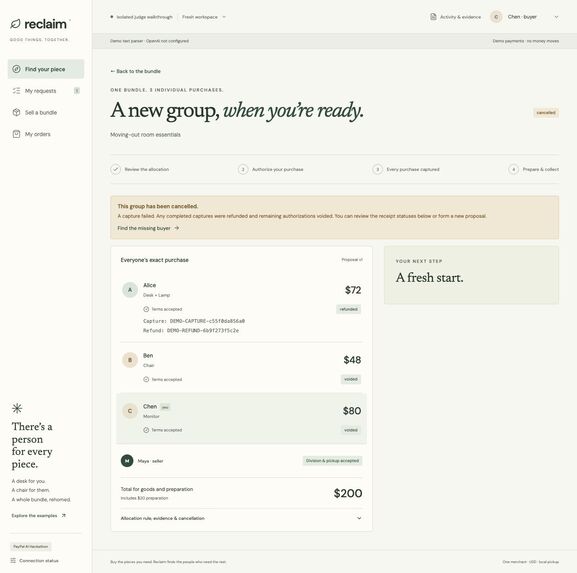Viewport: 577px width, 573px height.
Task: Click the arrow after Find the missing buyer
Action: [x=177, y=228]
